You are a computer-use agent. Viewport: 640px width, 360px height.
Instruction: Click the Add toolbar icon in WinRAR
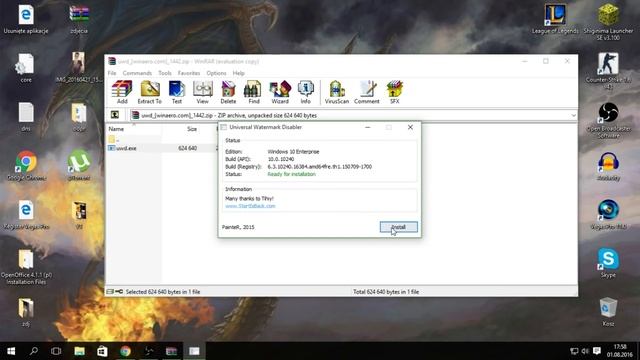tap(122, 92)
